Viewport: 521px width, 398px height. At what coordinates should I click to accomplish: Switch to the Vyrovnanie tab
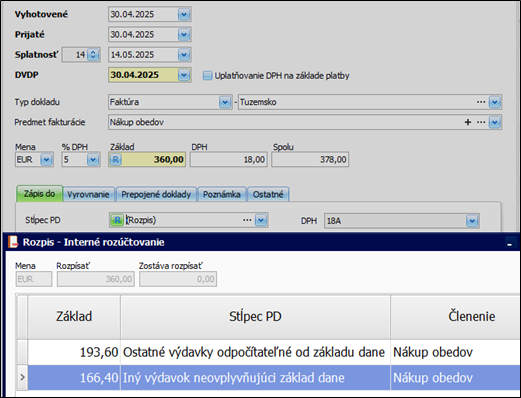tap(88, 194)
